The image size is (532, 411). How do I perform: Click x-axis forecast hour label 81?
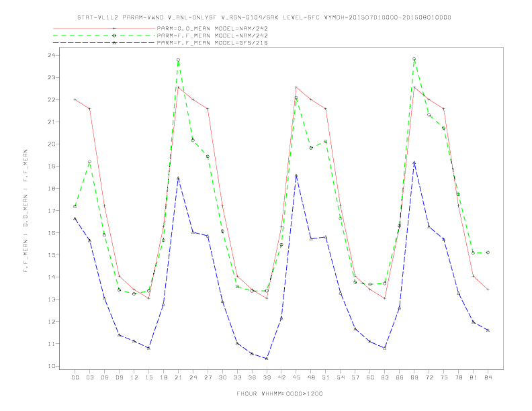[x=474, y=377]
